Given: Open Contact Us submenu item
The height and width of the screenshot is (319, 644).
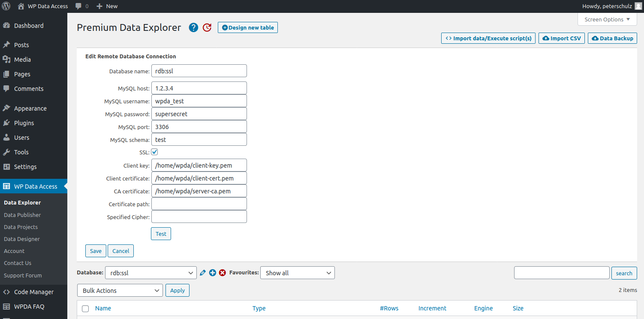Looking at the screenshot, I should (x=18, y=263).
